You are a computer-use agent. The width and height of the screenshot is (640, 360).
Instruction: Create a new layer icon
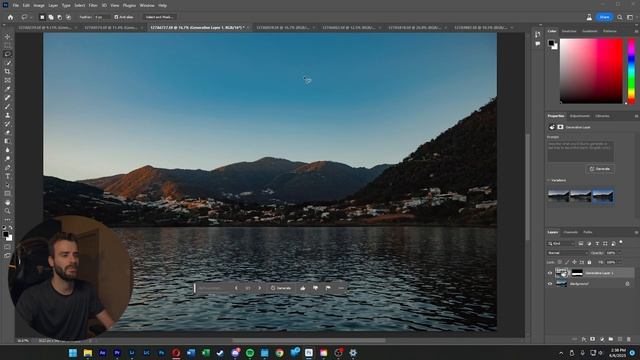coord(620,339)
